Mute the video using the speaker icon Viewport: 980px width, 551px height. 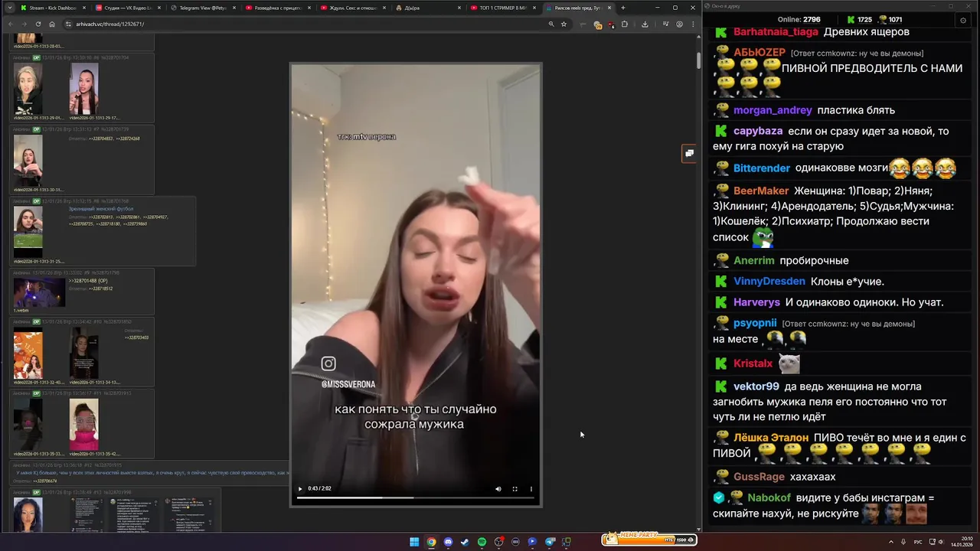498,489
